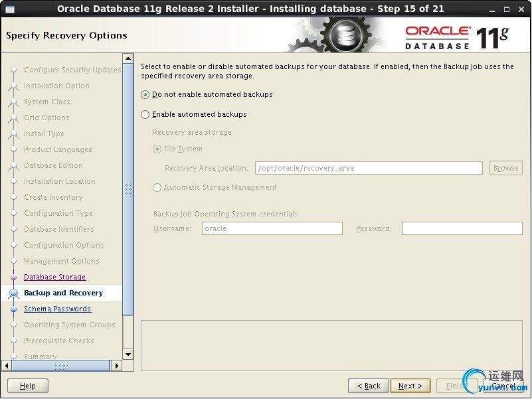Click the empty message box at bottom
This screenshot has height=399, width=532.
(x=331, y=346)
